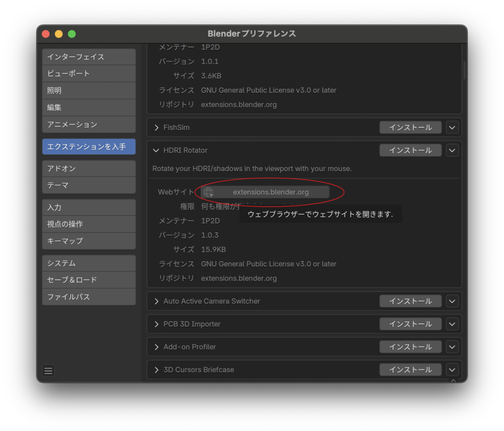Install the FishSim extension
The width and height of the screenshot is (504, 431).
coord(410,128)
